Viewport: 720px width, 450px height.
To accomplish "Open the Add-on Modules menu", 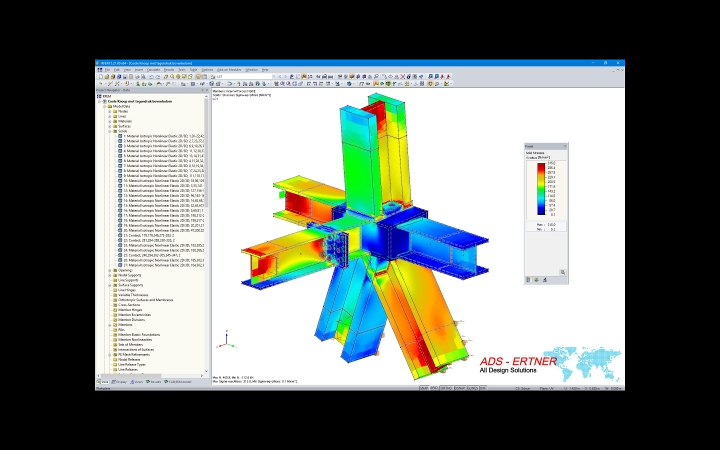I will (x=229, y=70).
